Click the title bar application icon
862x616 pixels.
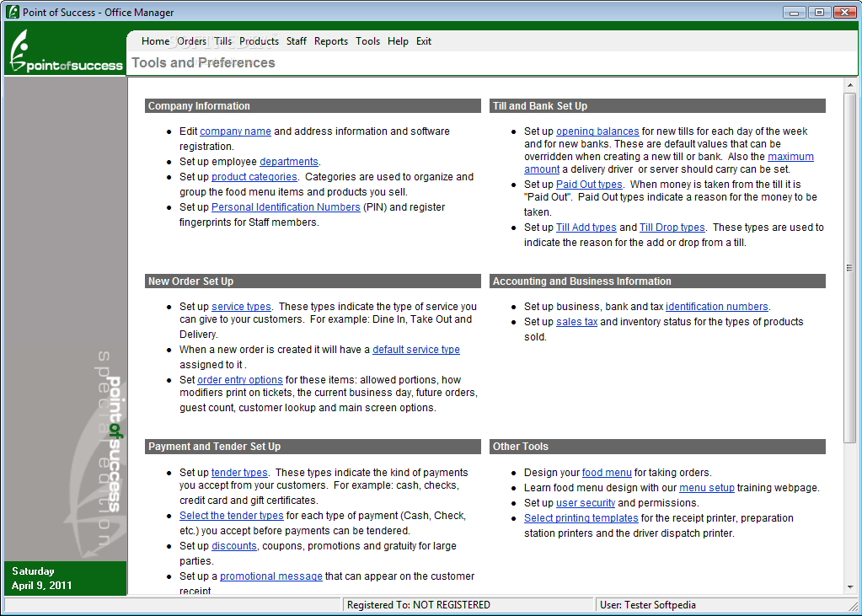coord(13,12)
